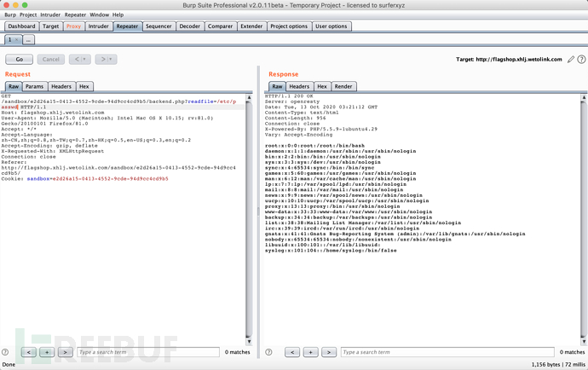Open the Project options tab
588x370 pixels.
pyautogui.click(x=289, y=26)
